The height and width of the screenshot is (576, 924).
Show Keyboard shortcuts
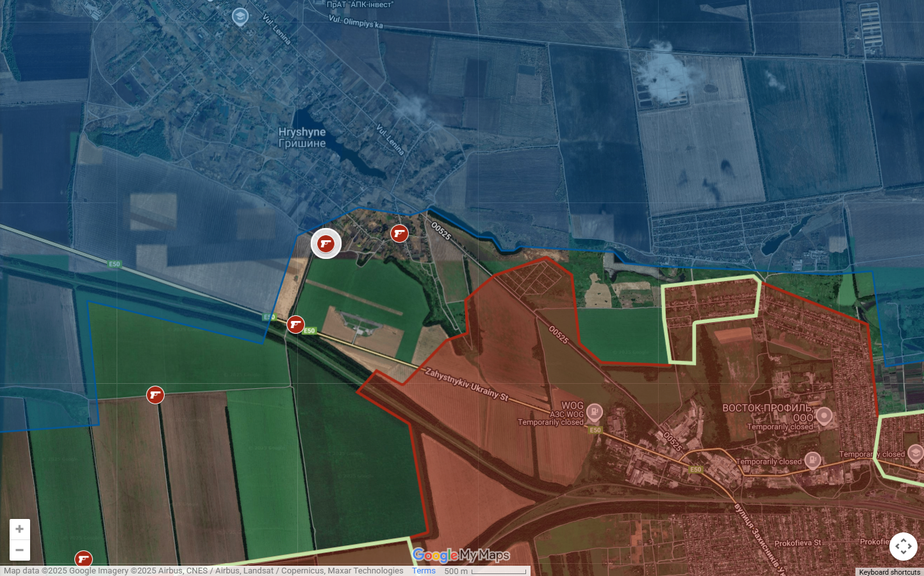point(889,572)
